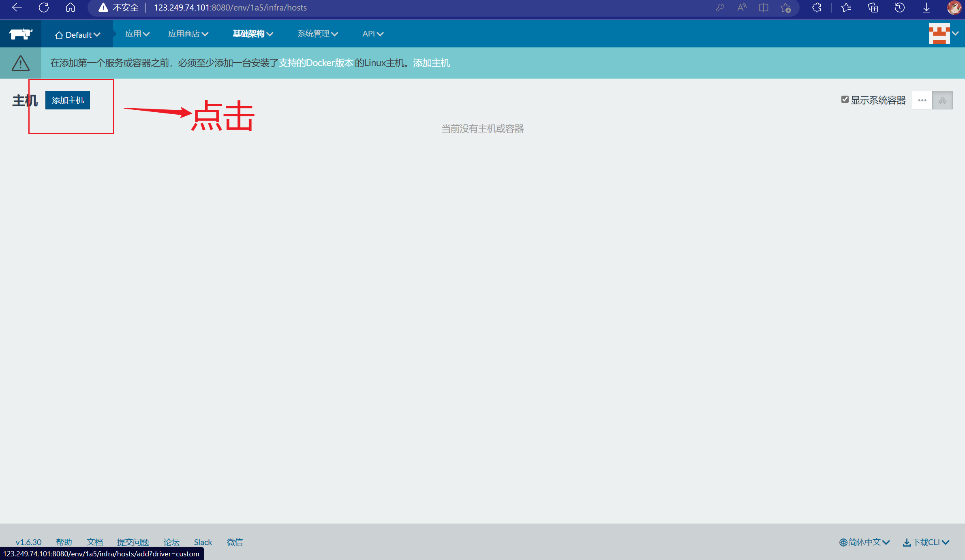This screenshot has height=560, width=965.
Task: Open the 简体中文 language dropdown
Action: tap(864, 542)
